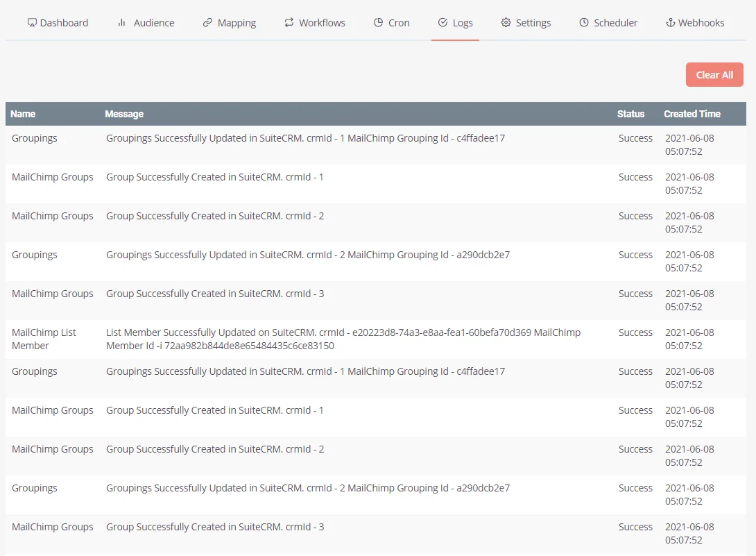756x556 pixels.
Task: Click the Scheduler clock icon
Action: click(584, 23)
